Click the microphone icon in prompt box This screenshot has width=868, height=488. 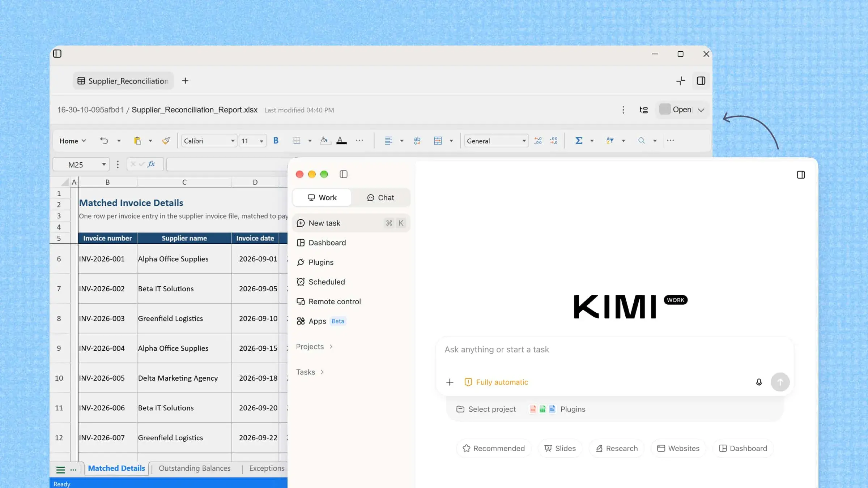[x=759, y=382]
